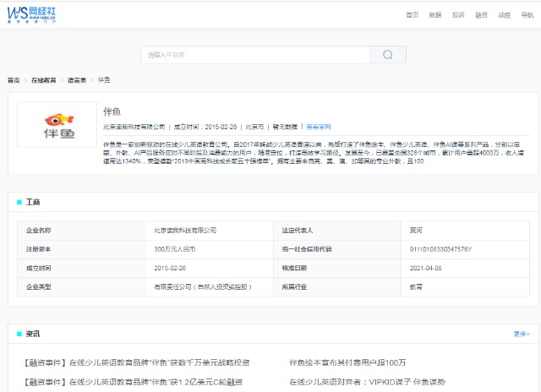Image resolution: width=541 pixels, height=392 pixels.
Task: Click the 工商 section heading
Action: 33,202
